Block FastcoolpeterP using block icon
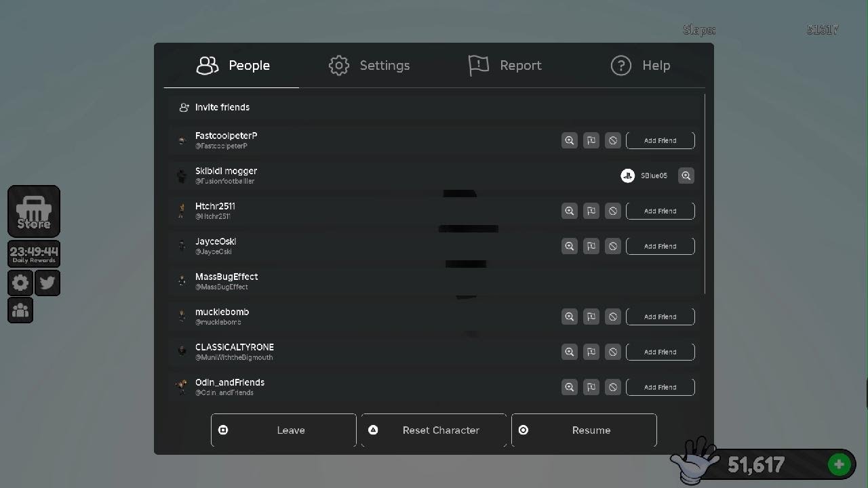The height and width of the screenshot is (488, 868). click(613, 140)
